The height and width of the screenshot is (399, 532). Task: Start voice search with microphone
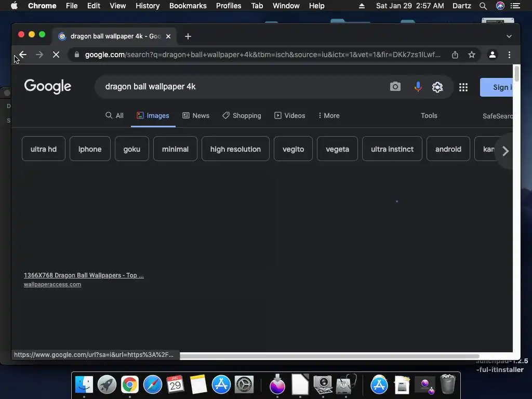(418, 87)
